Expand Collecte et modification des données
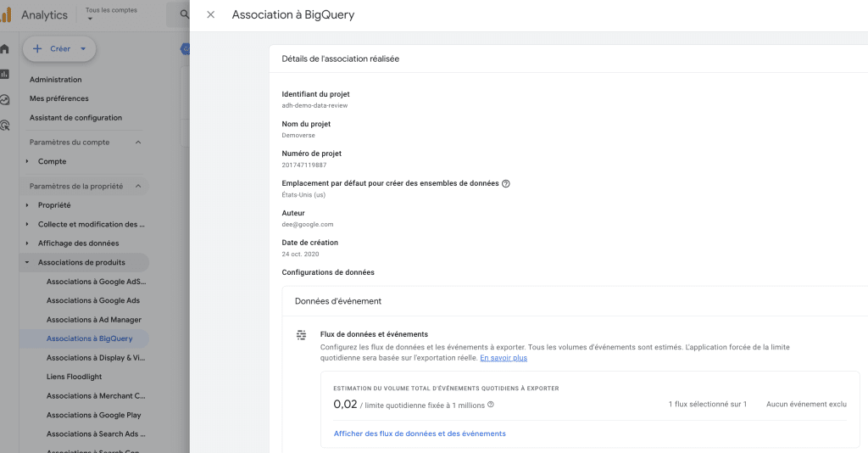This screenshot has height=453, width=868. click(26, 224)
